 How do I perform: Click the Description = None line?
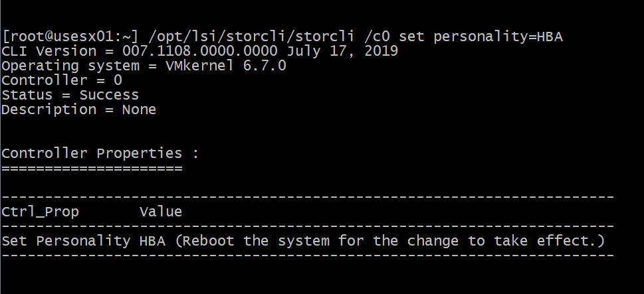[x=79, y=110]
